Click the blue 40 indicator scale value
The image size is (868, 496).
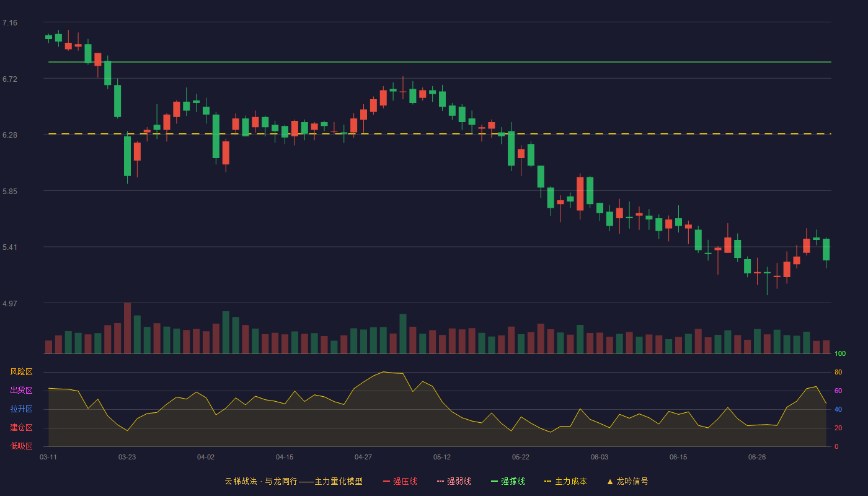coord(838,409)
